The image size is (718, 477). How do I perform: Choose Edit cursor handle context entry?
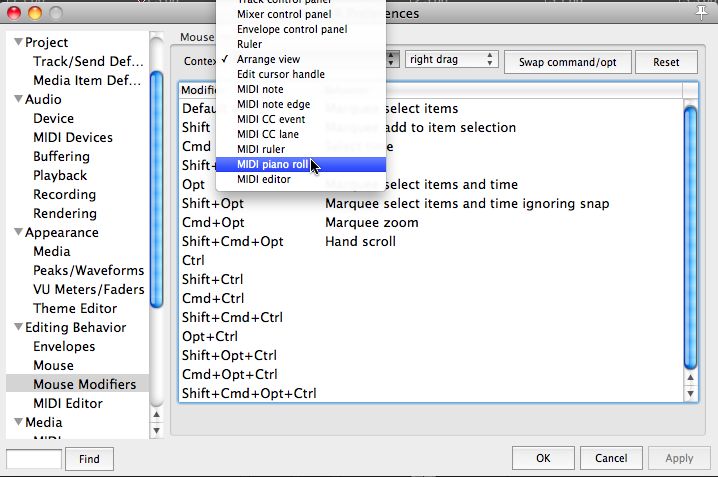(300, 74)
